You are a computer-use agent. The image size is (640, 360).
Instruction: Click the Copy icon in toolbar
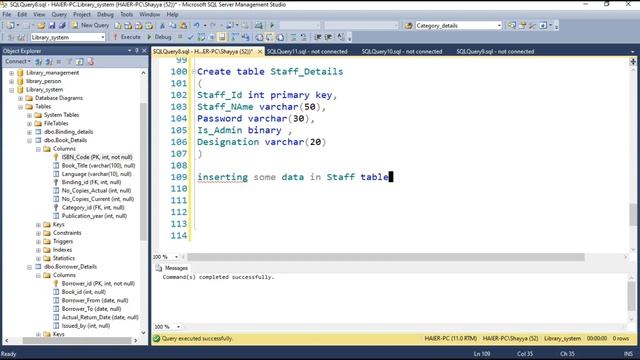[173, 25]
